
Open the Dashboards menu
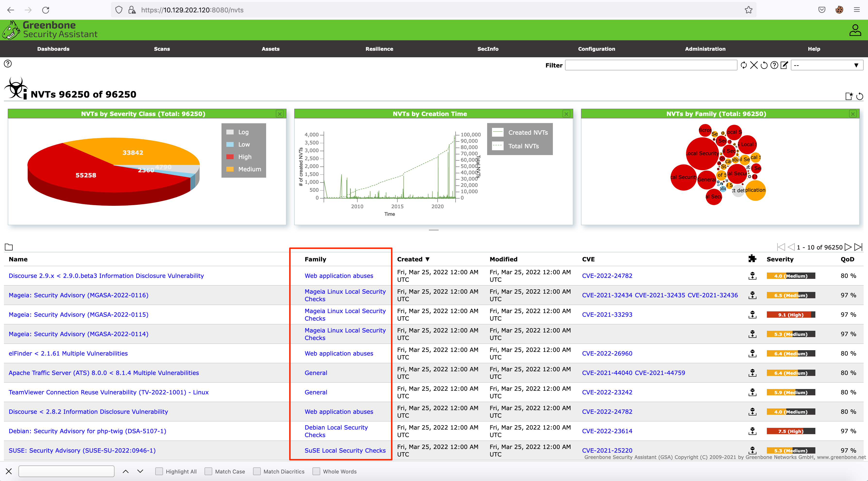click(x=53, y=49)
